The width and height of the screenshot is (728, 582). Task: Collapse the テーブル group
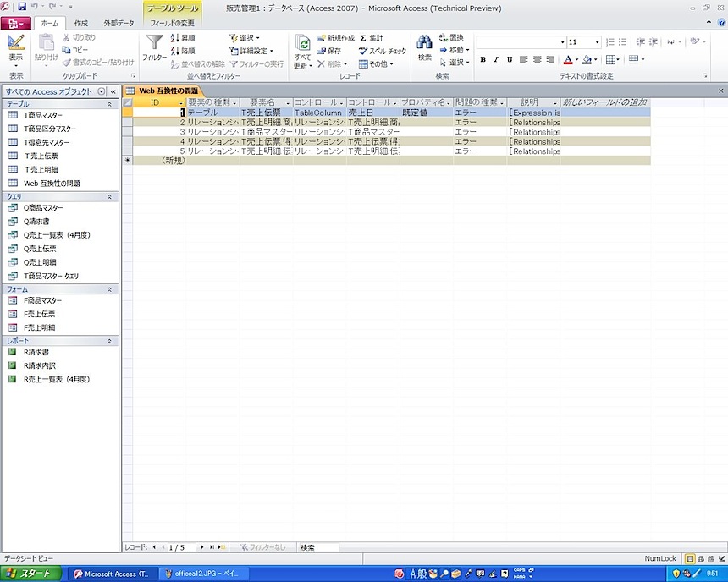(109, 104)
